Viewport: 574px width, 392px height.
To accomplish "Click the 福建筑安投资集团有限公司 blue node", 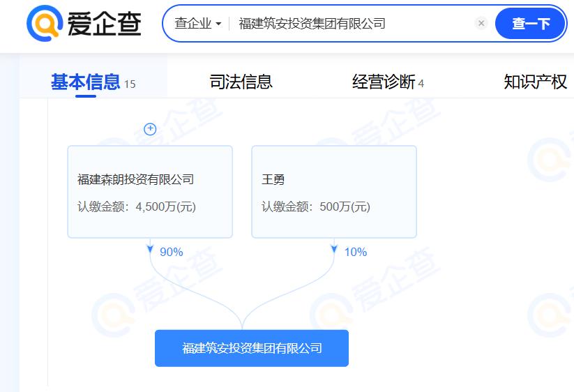I will [x=252, y=348].
